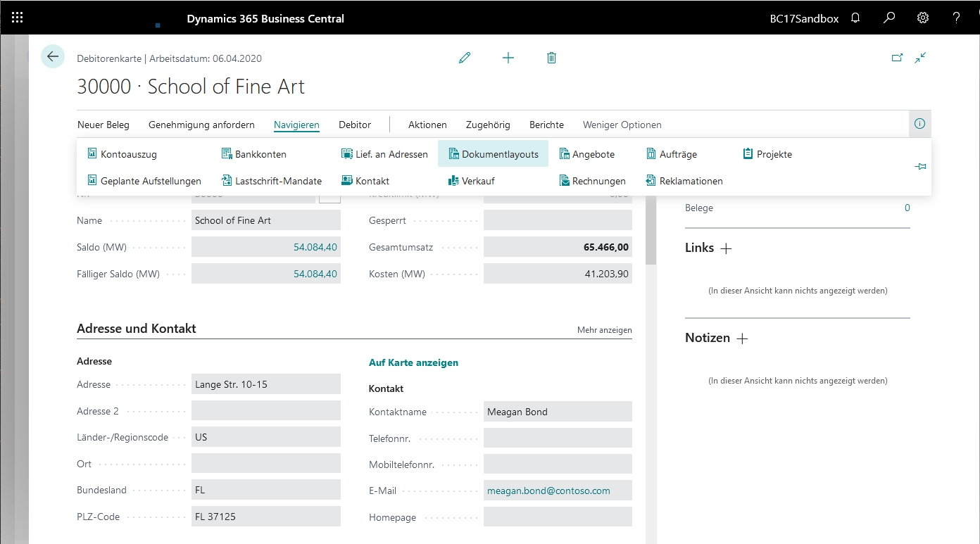Pin the action bar with pin icon
The image size is (980, 544).
[920, 167]
